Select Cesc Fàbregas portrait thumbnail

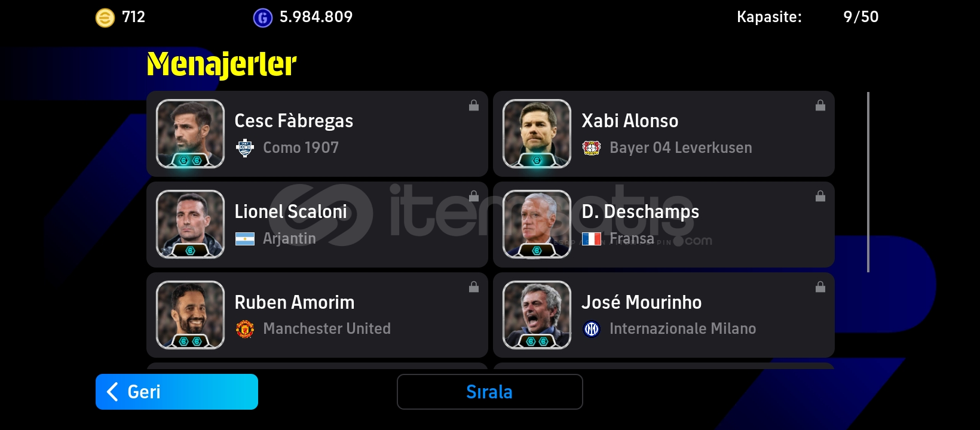190,134
